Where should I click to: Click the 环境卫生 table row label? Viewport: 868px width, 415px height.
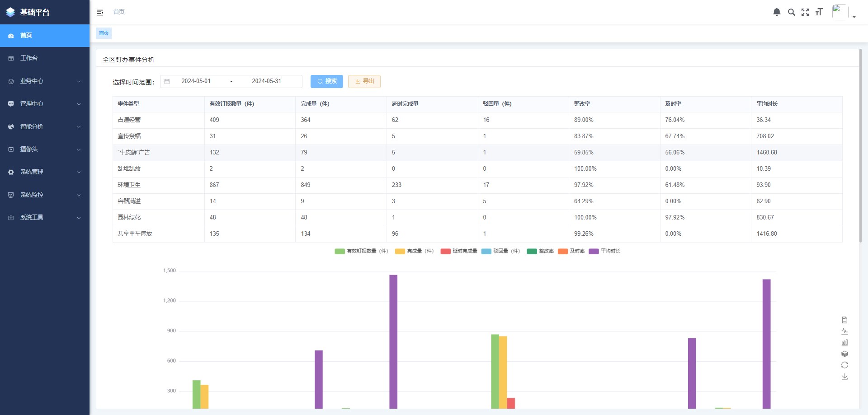[129, 185]
